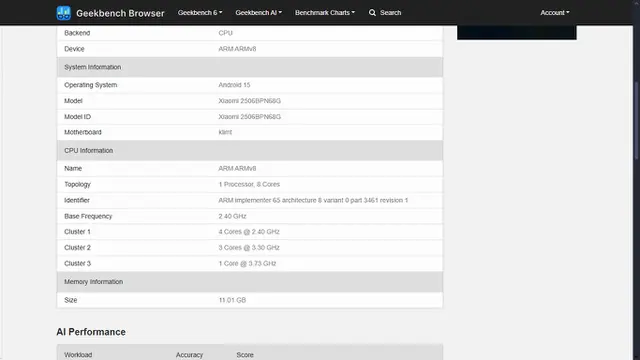Click the 'Score' column header
This screenshot has width=640, height=360.
pyautogui.click(x=245, y=355)
